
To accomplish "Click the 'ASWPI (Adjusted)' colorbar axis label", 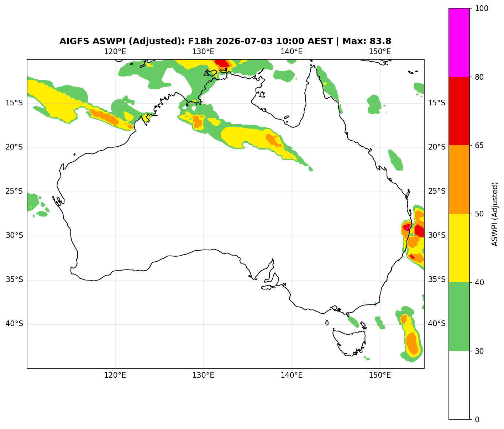I will click(495, 214).
